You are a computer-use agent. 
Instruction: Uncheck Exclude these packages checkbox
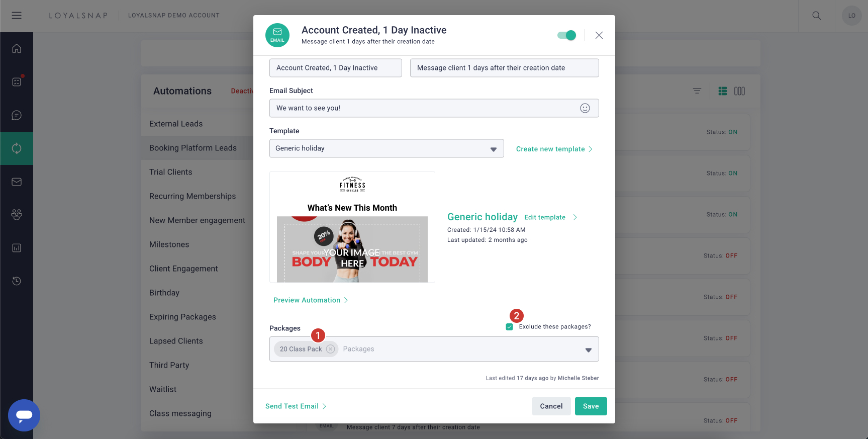pos(509,327)
